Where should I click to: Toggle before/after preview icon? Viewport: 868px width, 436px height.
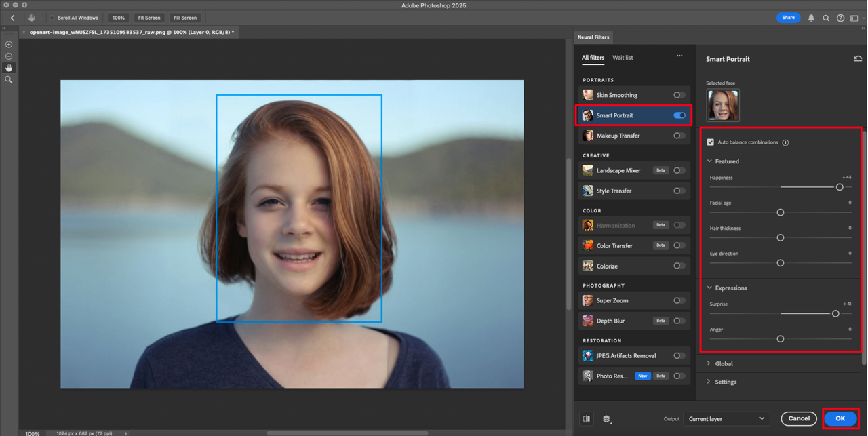[x=587, y=419]
